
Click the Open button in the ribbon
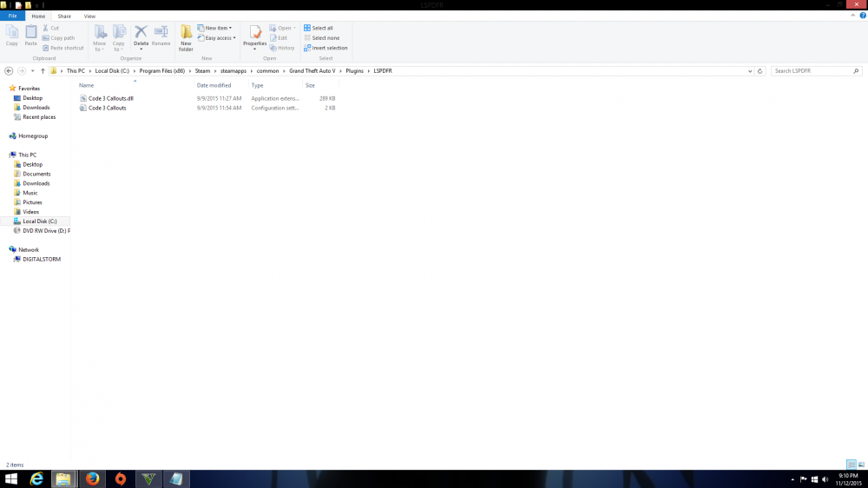[282, 28]
